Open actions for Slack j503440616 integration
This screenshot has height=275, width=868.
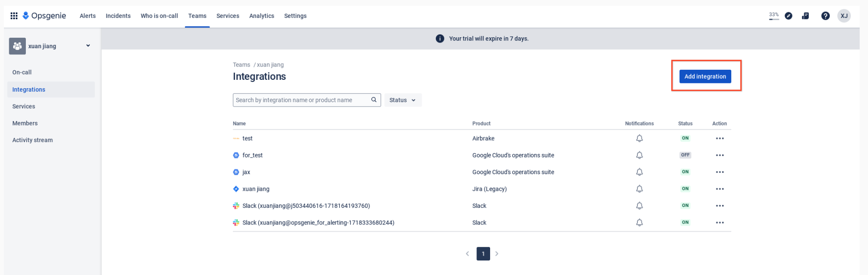tap(720, 206)
